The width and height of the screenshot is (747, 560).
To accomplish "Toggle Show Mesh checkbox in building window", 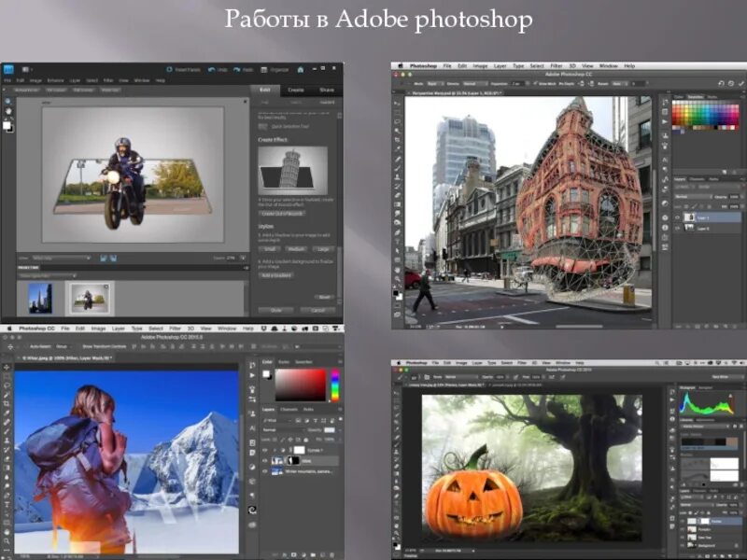I will [x=535, y=84].
